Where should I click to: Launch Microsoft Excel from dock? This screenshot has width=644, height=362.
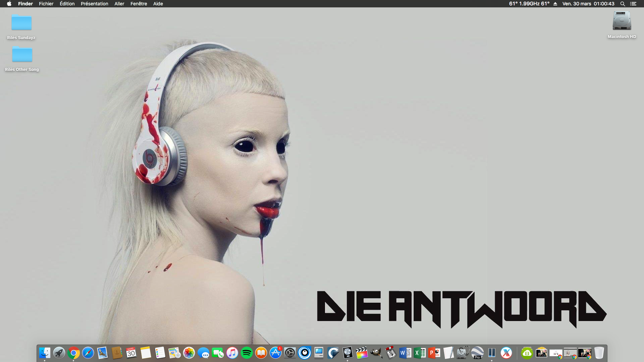[x=420, y=353]
